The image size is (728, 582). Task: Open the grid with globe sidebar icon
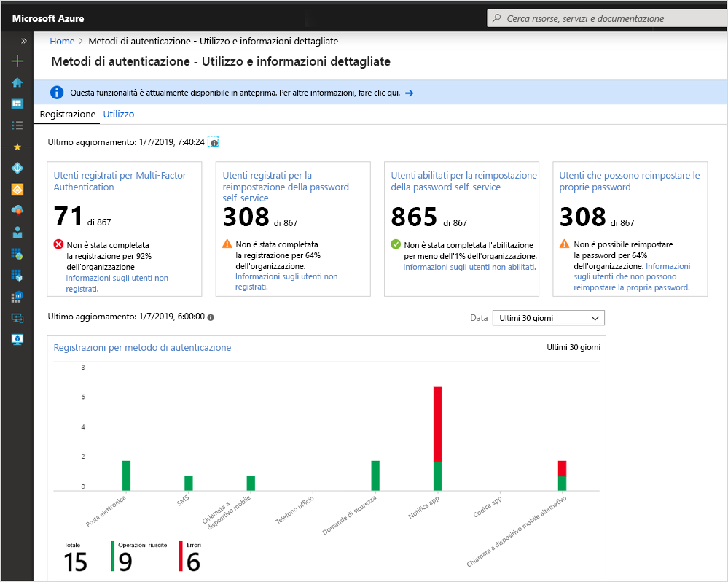click(x=17, y=254)
